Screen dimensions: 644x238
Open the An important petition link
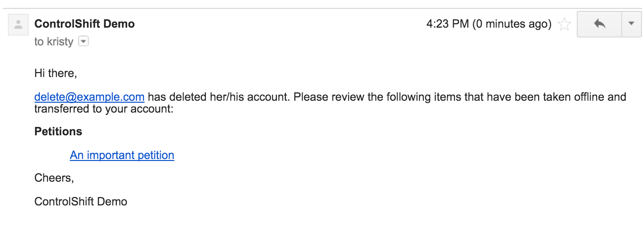coord(122,155)
